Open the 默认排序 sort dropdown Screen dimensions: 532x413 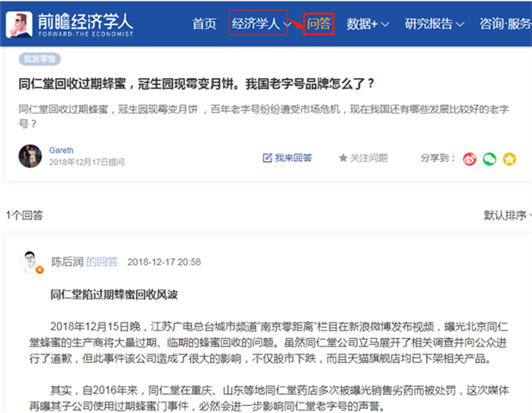click(507, 215)
